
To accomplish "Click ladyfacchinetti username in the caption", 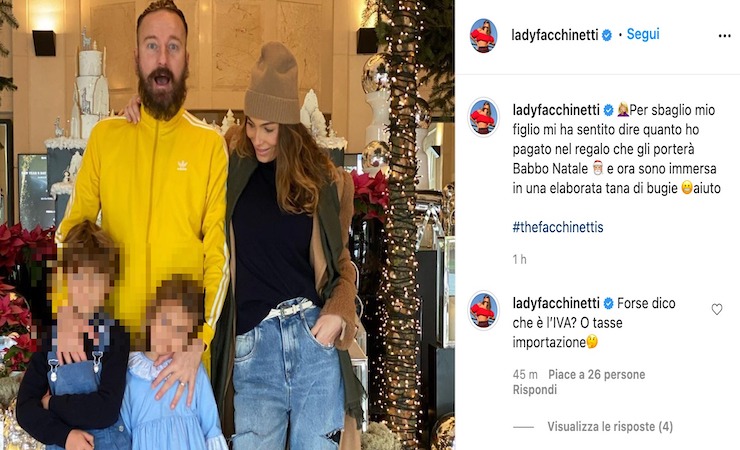I will (x=556, y=110).
